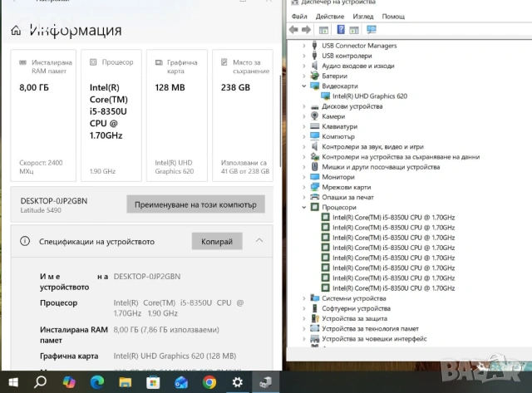Click the DESKTOP-0JP2GBN device name value
This screenshot has width=532, height=393.
pos(147,277)
